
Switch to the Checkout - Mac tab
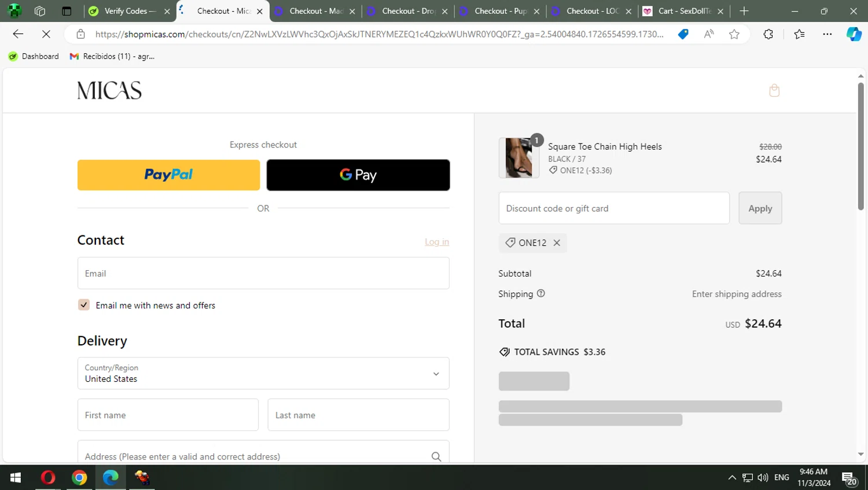tap(315, 11)
